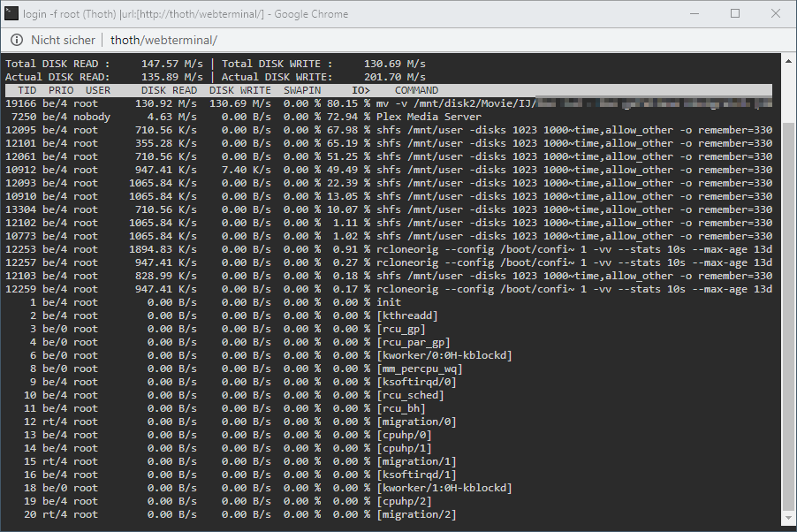The image size is (797, 532).
Task: Click the thoth/webterminal/ address text
Action: point(163,40)
